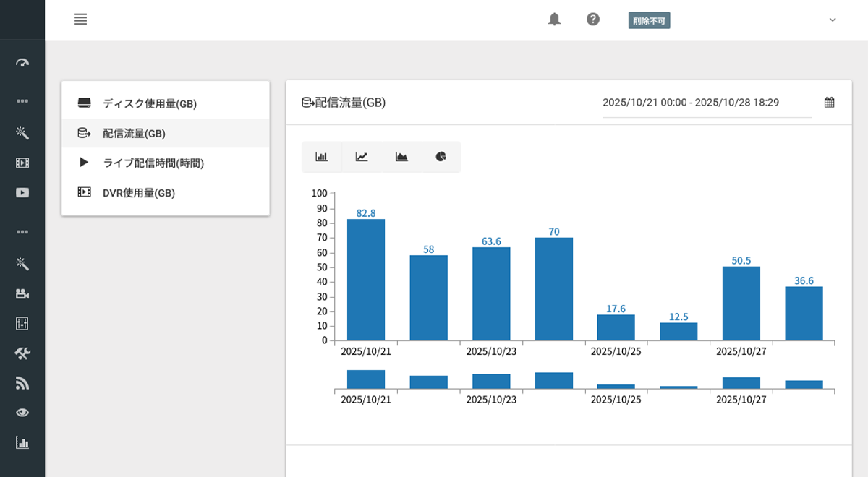Open the RSS feed icon in sidebar
The width and height of the screenshot is (868, 477).
22,383
